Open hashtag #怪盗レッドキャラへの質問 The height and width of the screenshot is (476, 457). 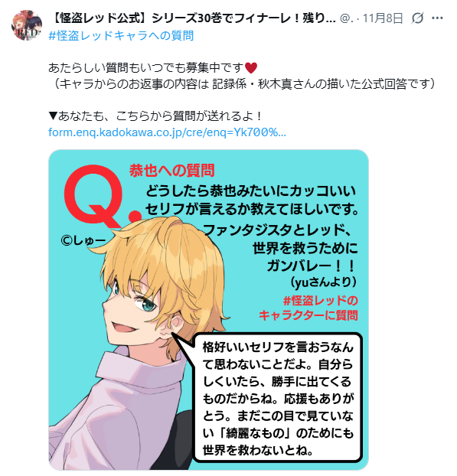[x=121, y=35]
